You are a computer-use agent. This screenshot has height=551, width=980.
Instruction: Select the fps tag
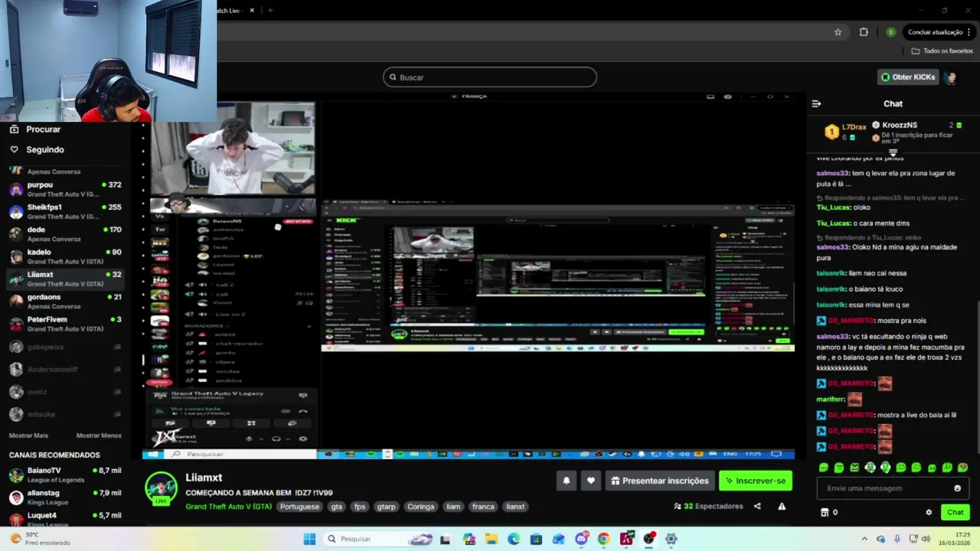coord(360,507)
